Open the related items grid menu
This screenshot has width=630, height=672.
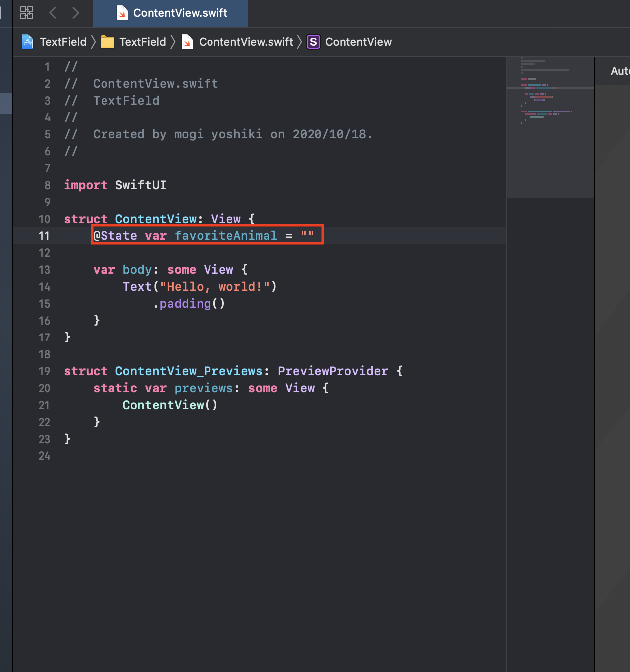[27, 13]
